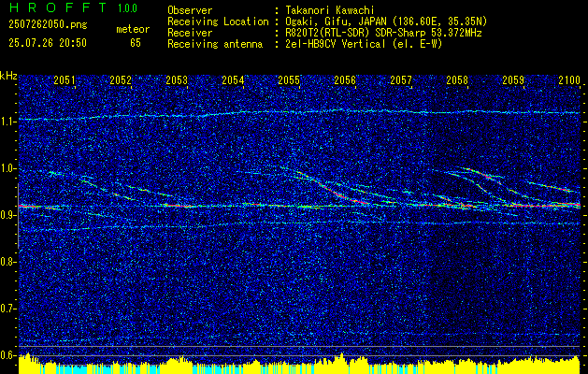Click the timestamp 25.07.26 20:50
Image resolution: width=588 pixels, height=374 pixels.
[48, 43]
